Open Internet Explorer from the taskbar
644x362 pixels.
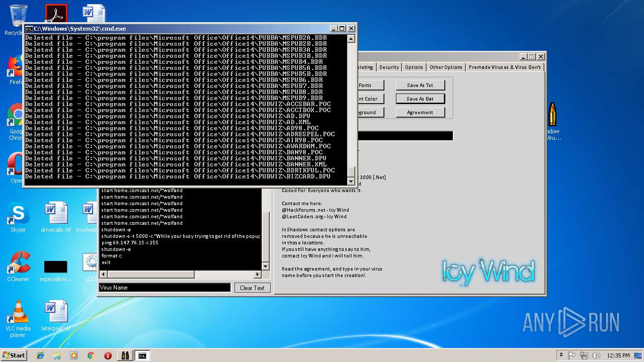pos(40,355)
